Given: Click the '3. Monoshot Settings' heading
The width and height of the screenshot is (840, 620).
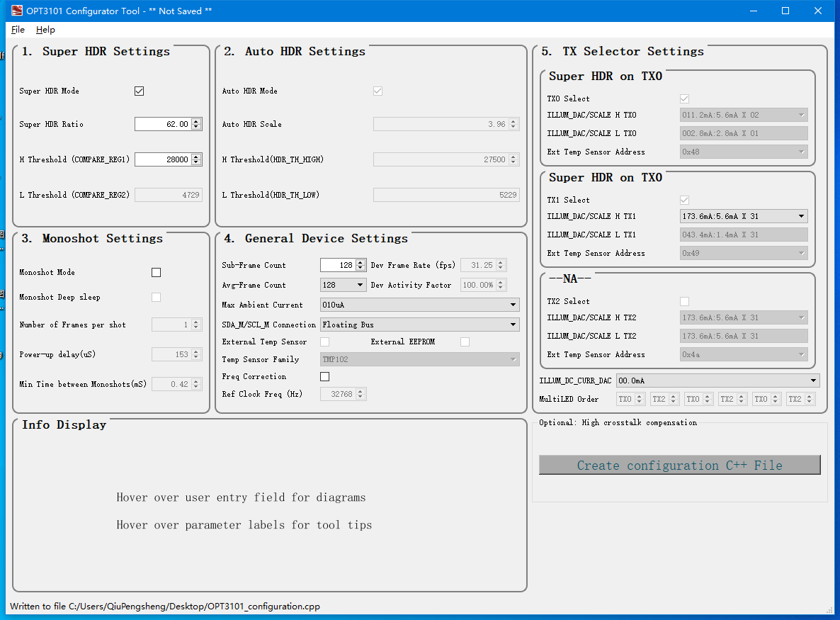Looking at the screenshot, I should click(x=92, y=239).
